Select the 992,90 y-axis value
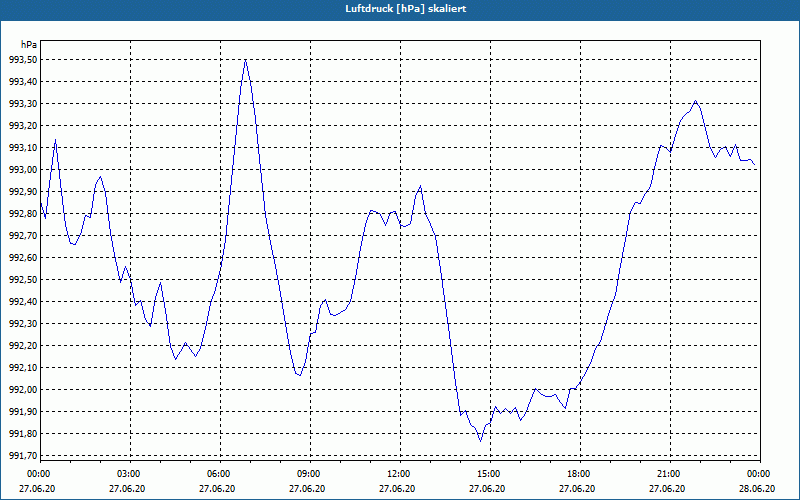Image resolution: width=800 pixels, height=500 pixels. click(23, 192)
